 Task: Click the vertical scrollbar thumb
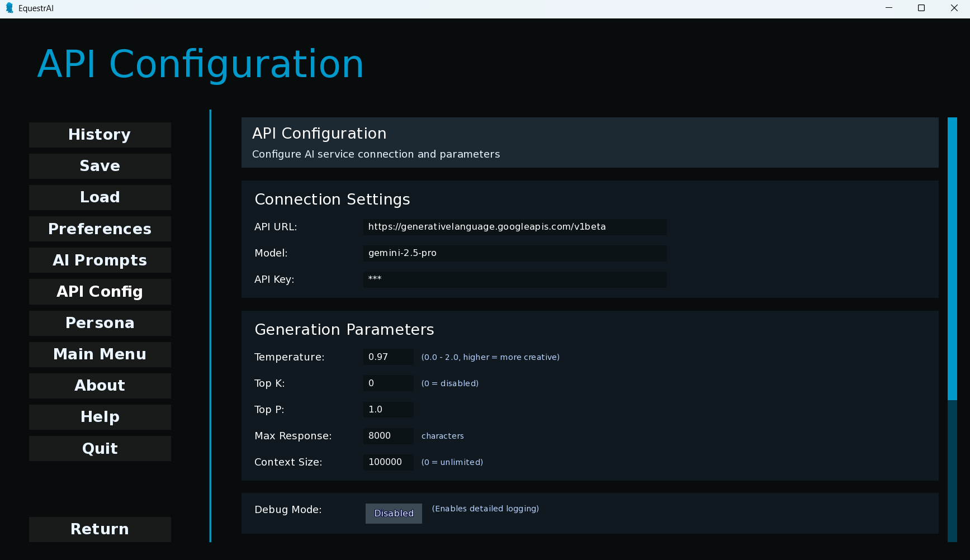coord(952,258)
